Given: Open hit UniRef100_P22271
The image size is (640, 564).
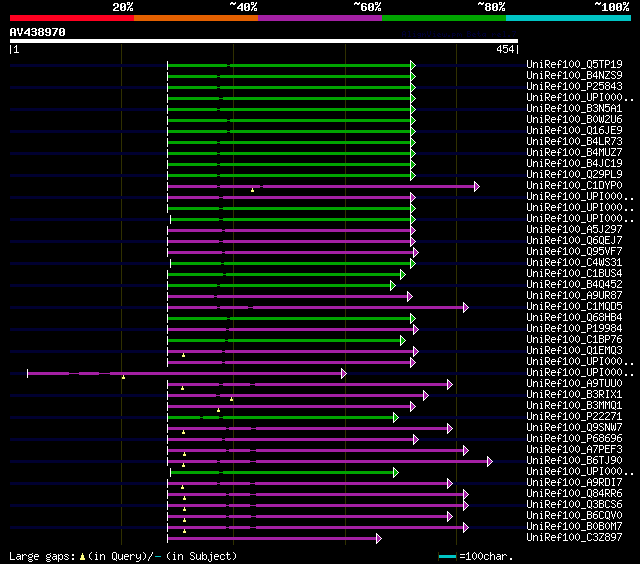Looking at the screenshot, I should [x=574, y=417].
